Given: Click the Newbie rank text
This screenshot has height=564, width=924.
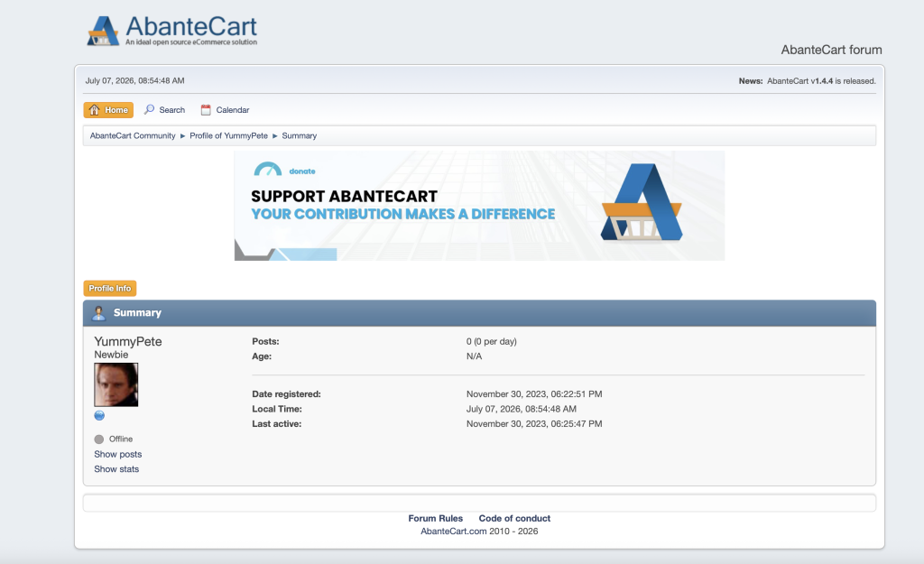Looking at the screenshot, I should tap(111, 355).
